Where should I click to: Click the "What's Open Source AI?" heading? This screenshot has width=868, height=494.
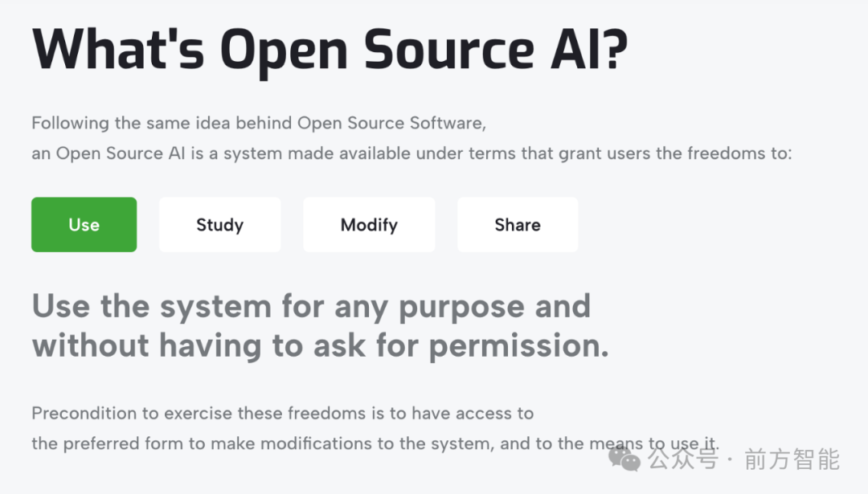click(330, 51)
